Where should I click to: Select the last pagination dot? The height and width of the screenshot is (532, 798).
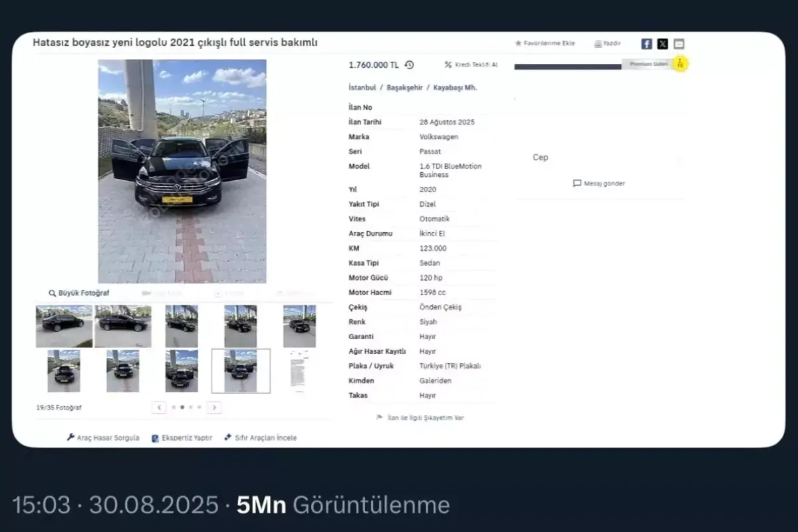(199, 407)
